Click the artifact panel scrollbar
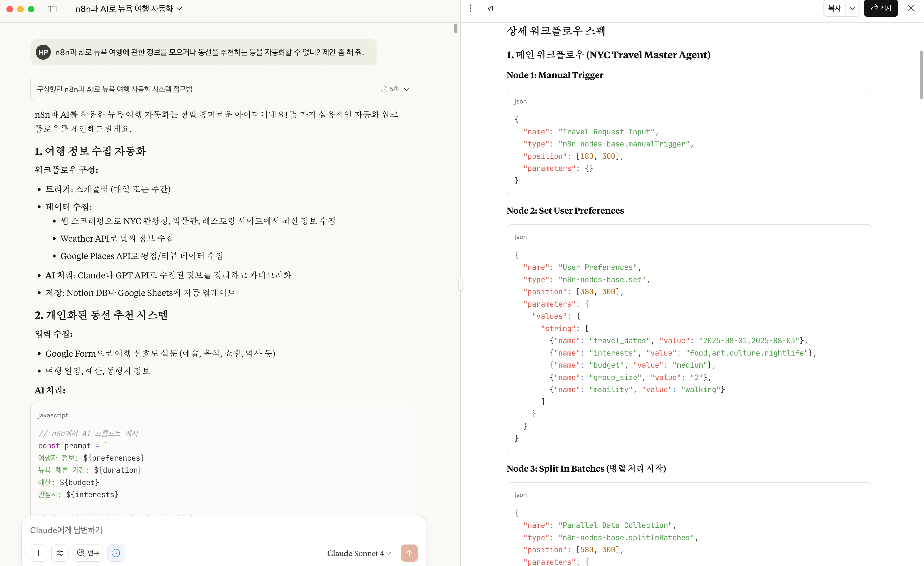This screenshot has height=566, width=924. click(921, 75)
